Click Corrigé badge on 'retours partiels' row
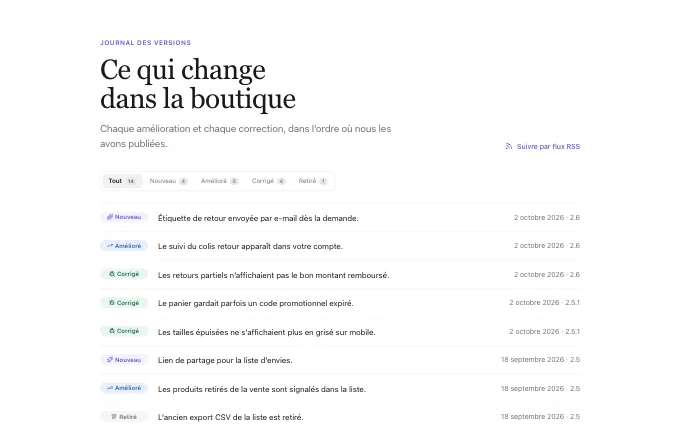This screenshot has height=425, width=680. [124, 274]
